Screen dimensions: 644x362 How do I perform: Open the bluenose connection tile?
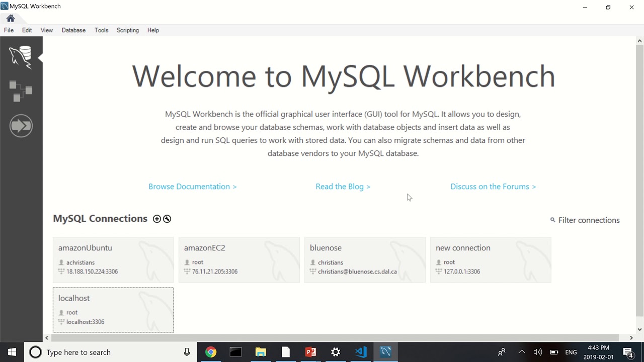point(365,260)
